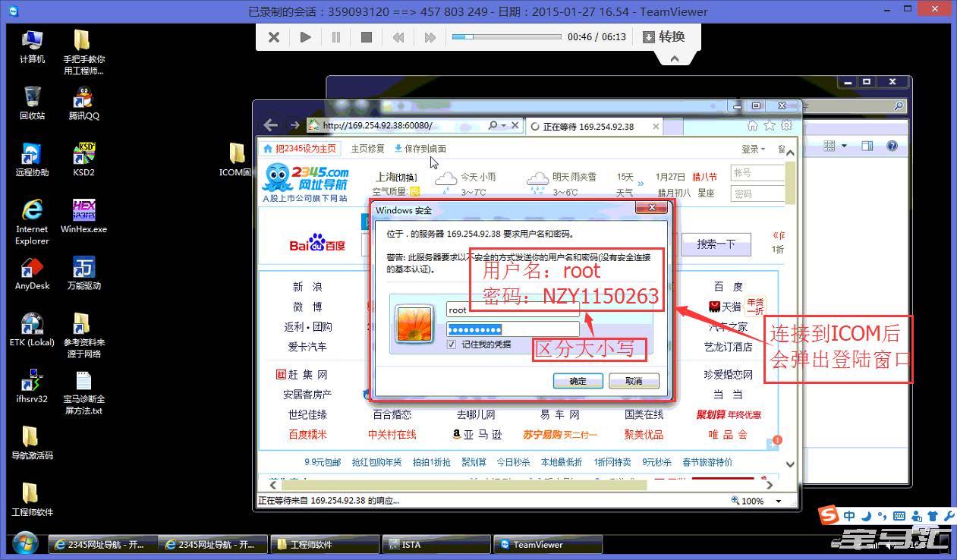Open the 登录 dropdown on 2345 page

[753, 149]
